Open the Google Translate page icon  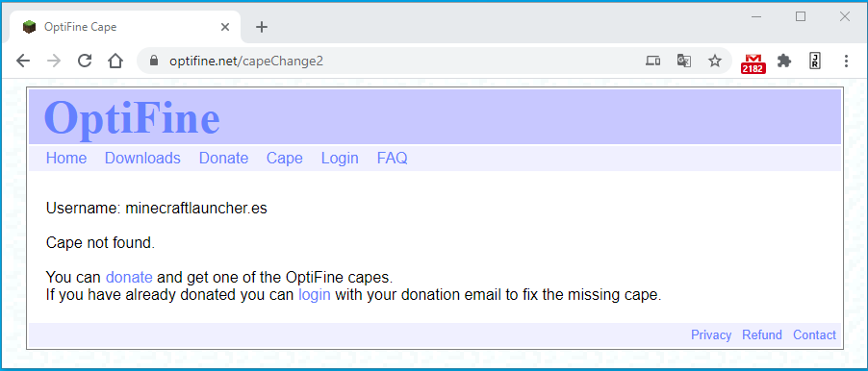tap(683, 61)
